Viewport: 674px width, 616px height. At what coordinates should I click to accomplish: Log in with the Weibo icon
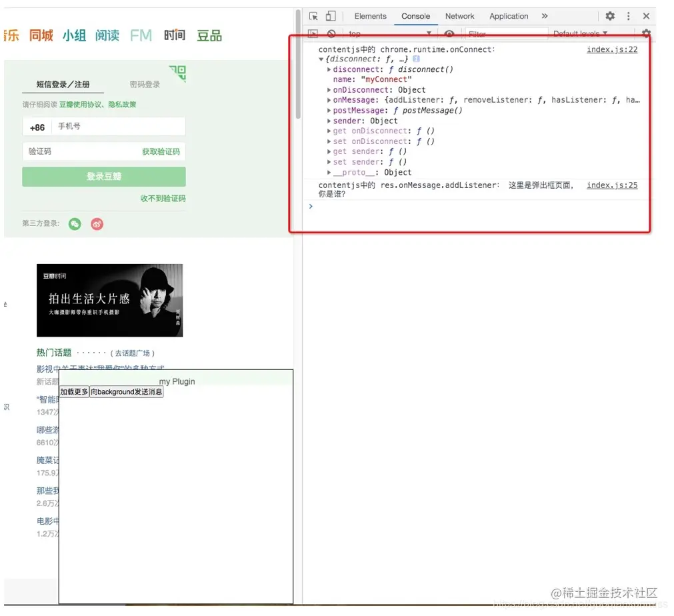point(97,224)
